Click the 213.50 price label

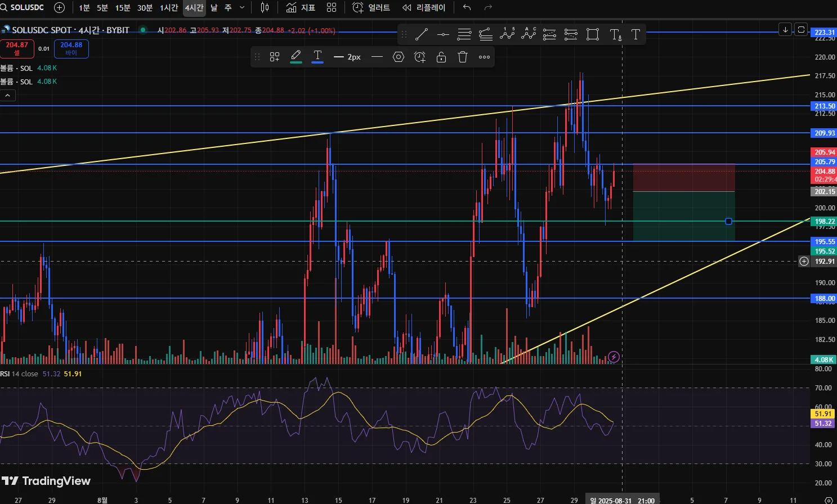[825, 106]
